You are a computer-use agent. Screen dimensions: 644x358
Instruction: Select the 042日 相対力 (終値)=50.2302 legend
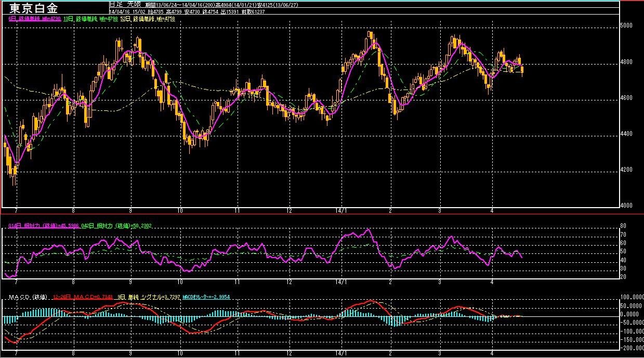(116, 226)
